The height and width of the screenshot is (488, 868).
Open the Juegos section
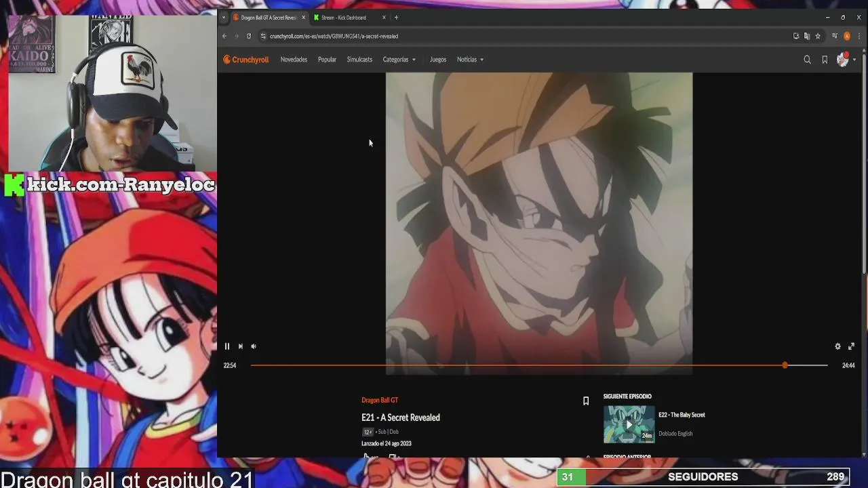tap(438, 60)
